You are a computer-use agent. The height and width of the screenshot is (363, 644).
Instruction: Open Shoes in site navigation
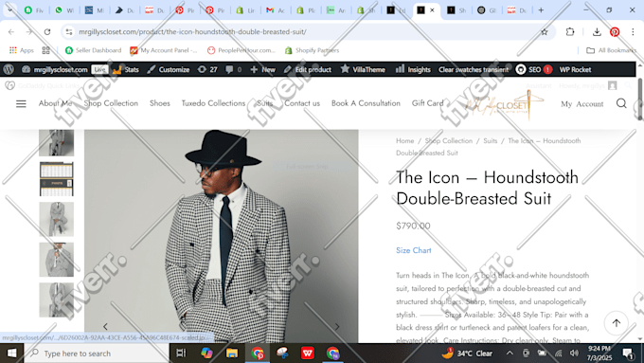tap(160, 103)
